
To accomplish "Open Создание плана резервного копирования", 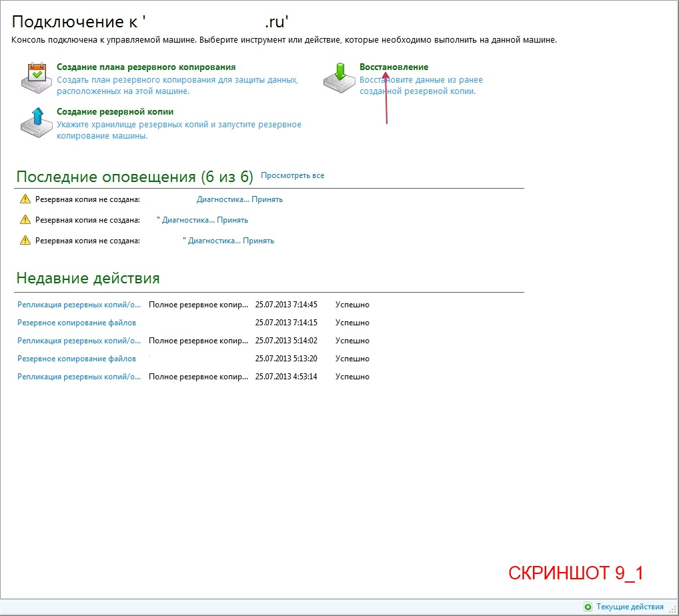I will [x=146, y=67].
